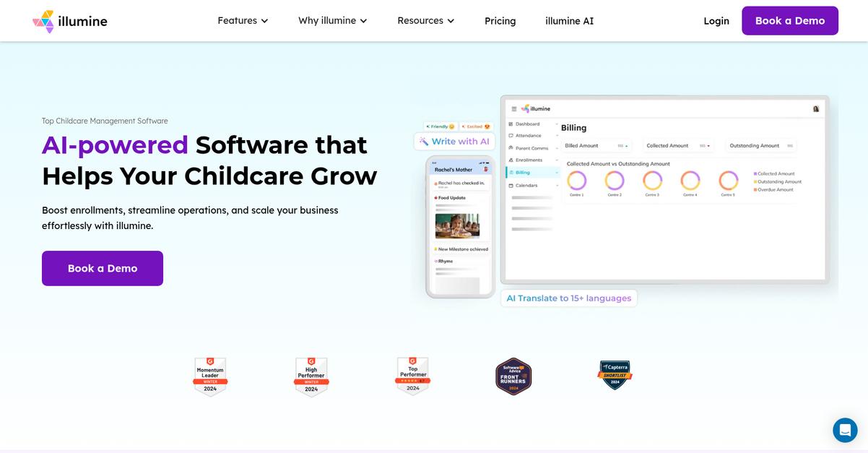The height and width of the screenshot is (453, 868).
Task: Open the Collected Amount currency dropdown
Action: pyautogui.click(x=706, y=146)
